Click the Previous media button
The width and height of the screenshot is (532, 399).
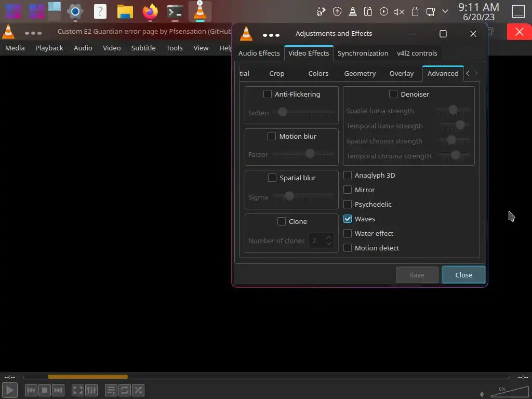pyautogui.click(x=31, y=390)
